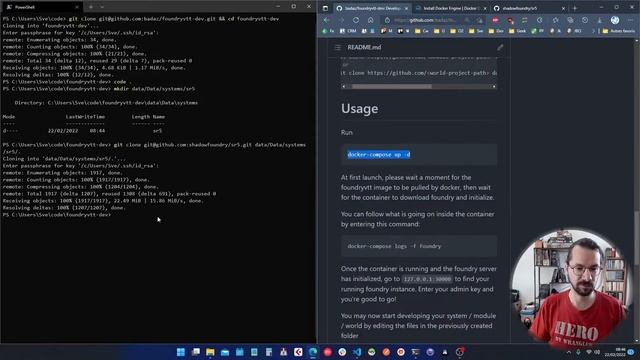
Task: Show hidden system tray icons
Action: 569,352
